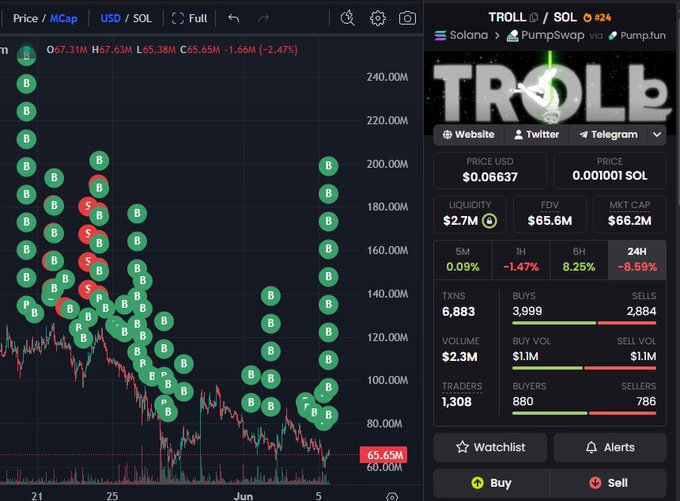Screen dimensions: 680x501
Task: Click the BUYS 3,999 count
Action: coord(527,311)
